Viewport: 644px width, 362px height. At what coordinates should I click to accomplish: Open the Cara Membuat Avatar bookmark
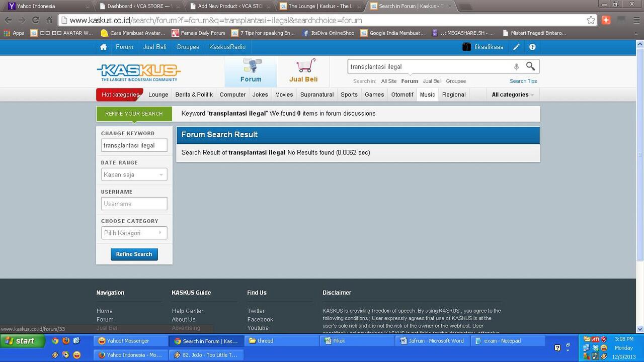pos(133,33)
